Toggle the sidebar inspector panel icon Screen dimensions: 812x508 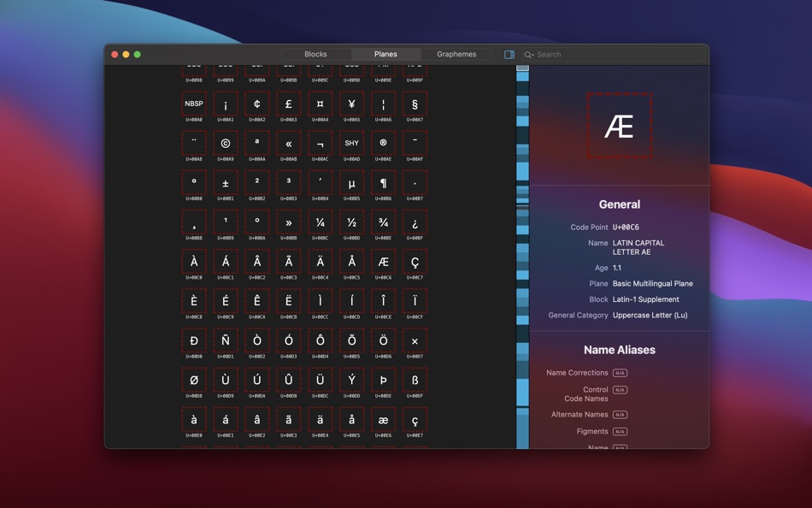tap(509, 55)
